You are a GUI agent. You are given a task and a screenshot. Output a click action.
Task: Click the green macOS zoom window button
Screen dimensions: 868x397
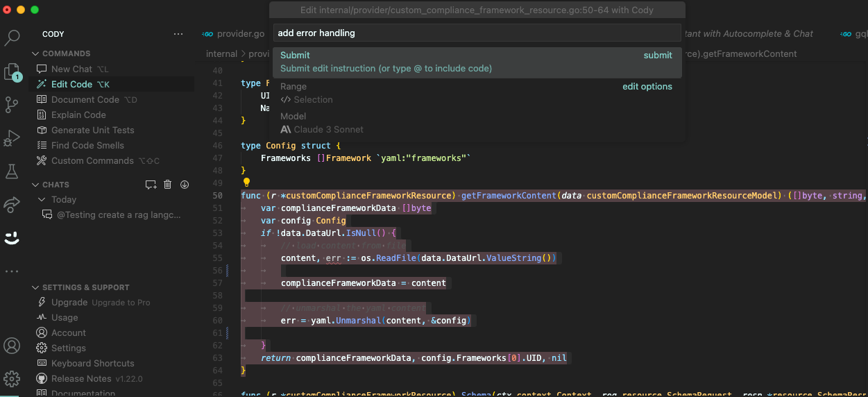coord(35,10)
